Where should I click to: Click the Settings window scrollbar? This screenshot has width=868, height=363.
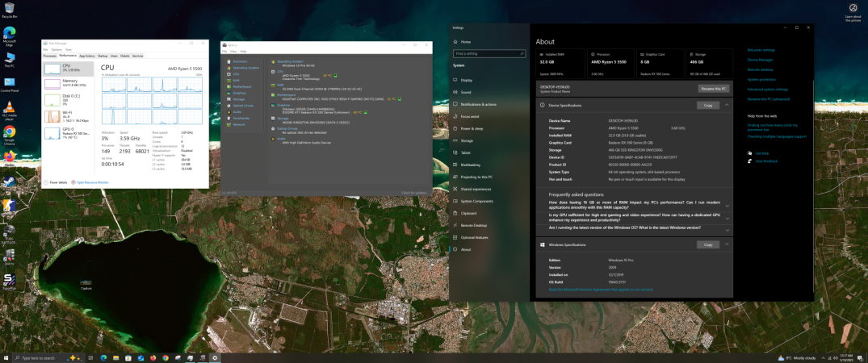[812, 186]
